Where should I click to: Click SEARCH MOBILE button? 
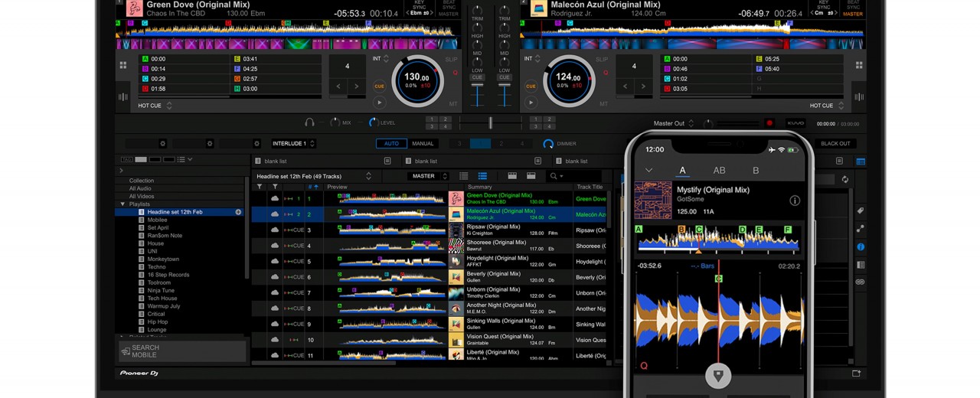click(182, 351)
